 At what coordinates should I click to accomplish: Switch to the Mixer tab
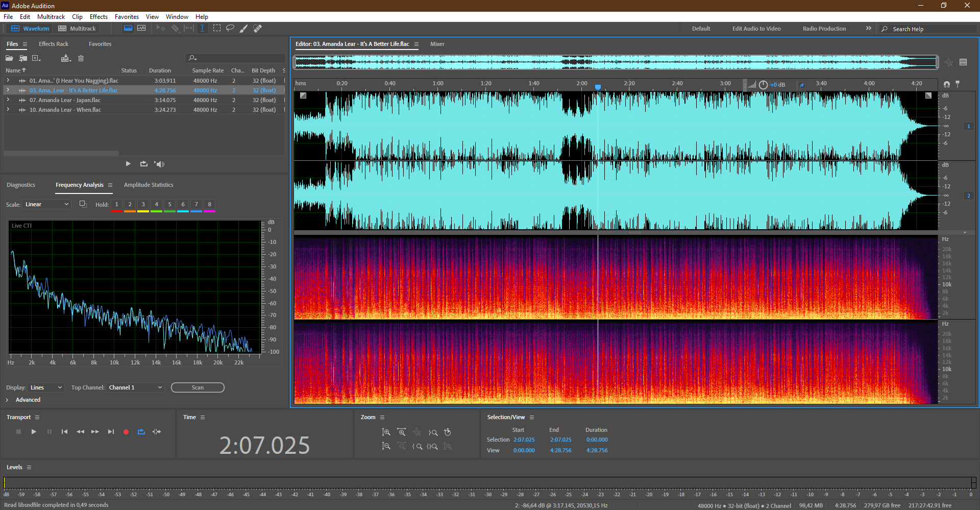pos(437,44)
